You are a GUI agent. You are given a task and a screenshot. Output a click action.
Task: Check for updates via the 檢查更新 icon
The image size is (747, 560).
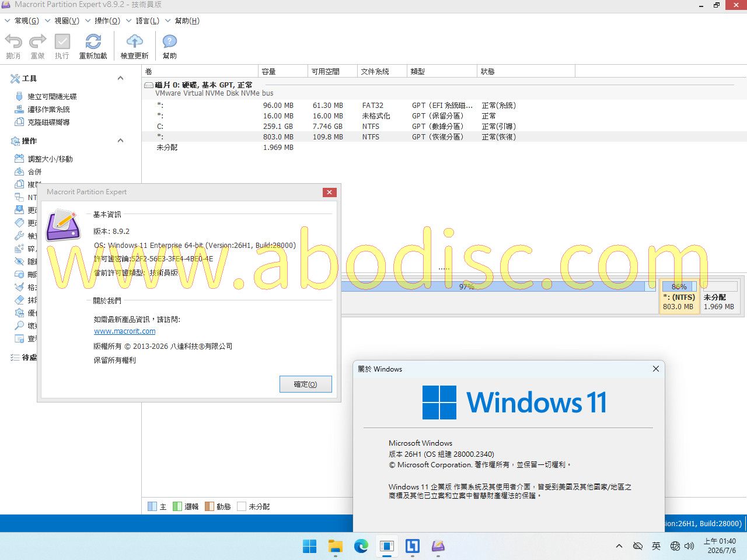point(135,41)
